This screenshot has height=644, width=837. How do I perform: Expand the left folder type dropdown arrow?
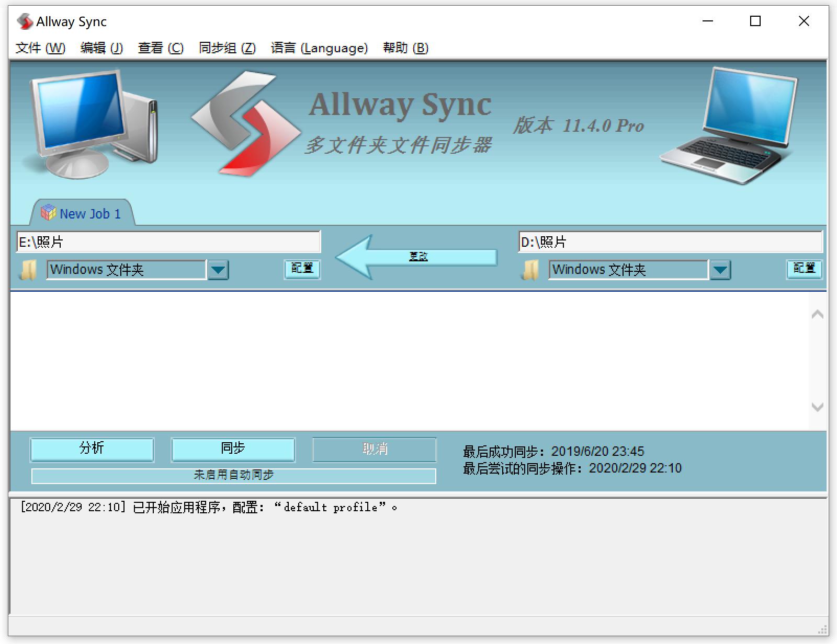pyautogui.click(x=218, y=270)
